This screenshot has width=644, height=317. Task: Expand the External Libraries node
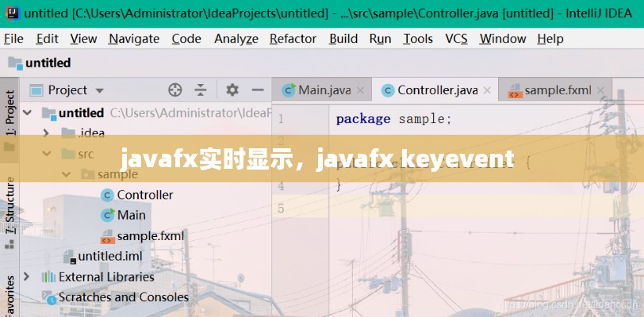click(27, 277)
